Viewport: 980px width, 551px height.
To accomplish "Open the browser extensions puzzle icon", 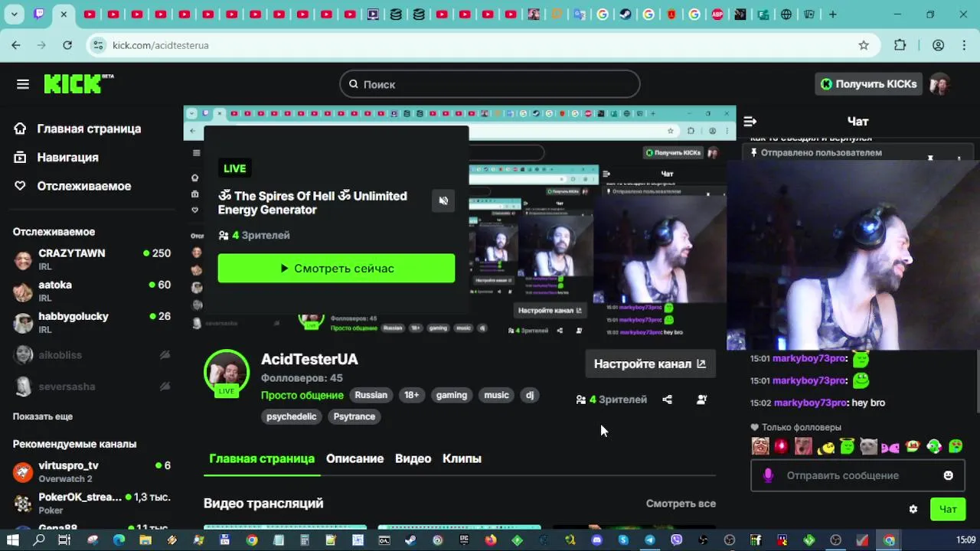I will (900, 45).
